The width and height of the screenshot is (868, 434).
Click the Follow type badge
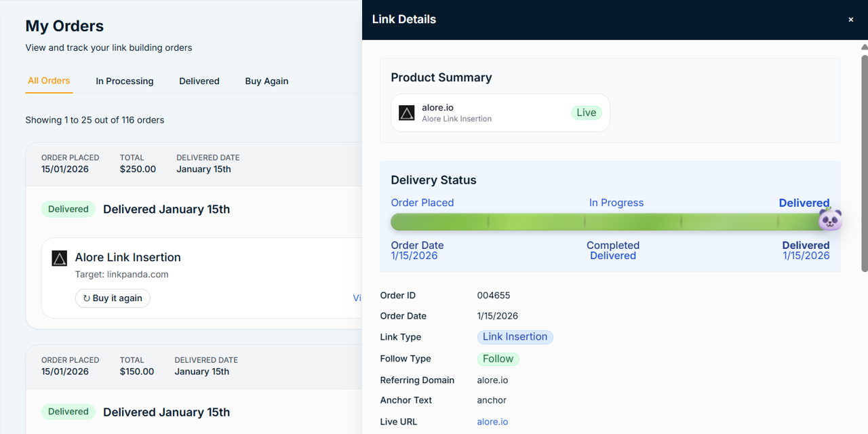[x=498, y=359]
